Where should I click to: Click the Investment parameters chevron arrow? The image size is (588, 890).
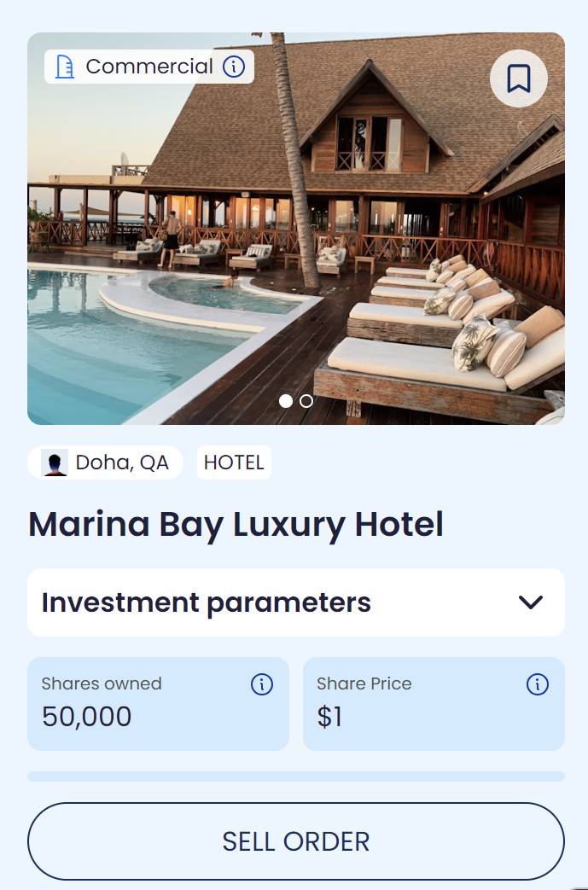click(530, 602)
